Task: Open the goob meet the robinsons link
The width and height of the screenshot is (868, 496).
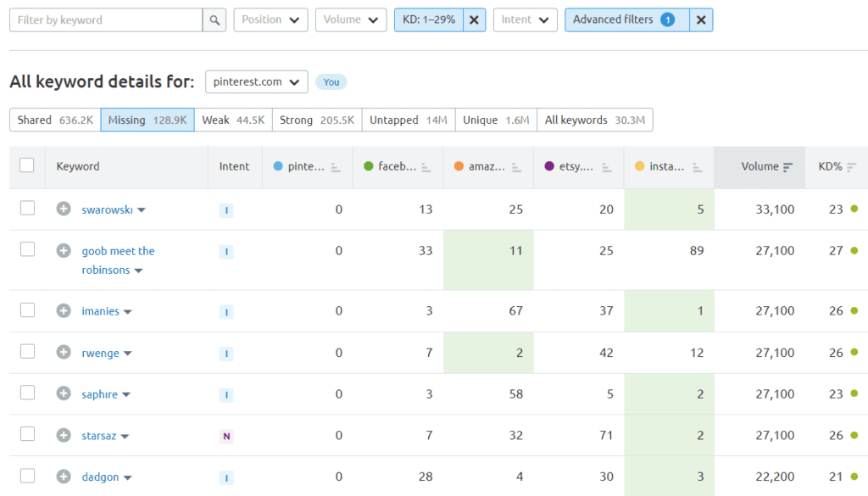Action: (118, 260)
